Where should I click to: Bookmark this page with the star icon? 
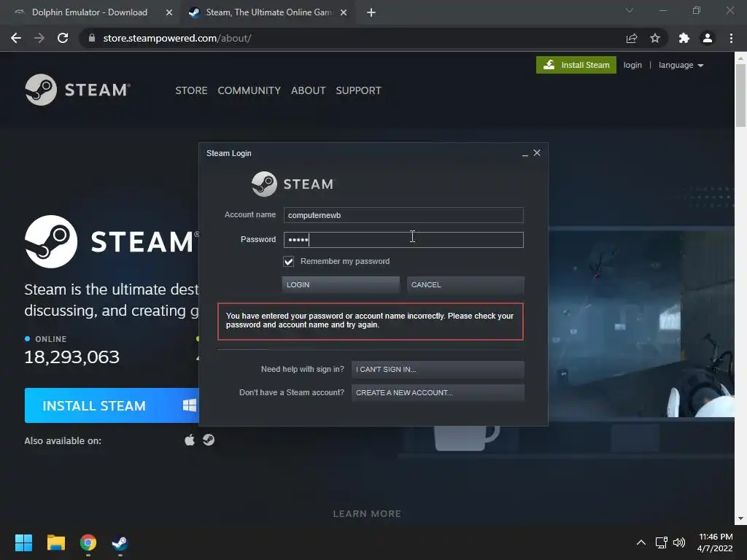click(x=655, y=38)
